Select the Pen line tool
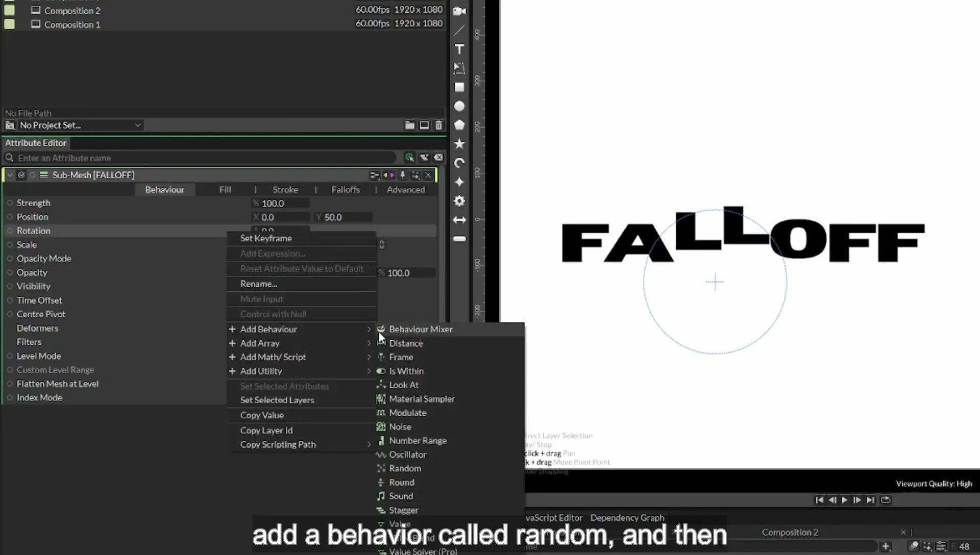 pyautogui.click(x=459, y=30)
